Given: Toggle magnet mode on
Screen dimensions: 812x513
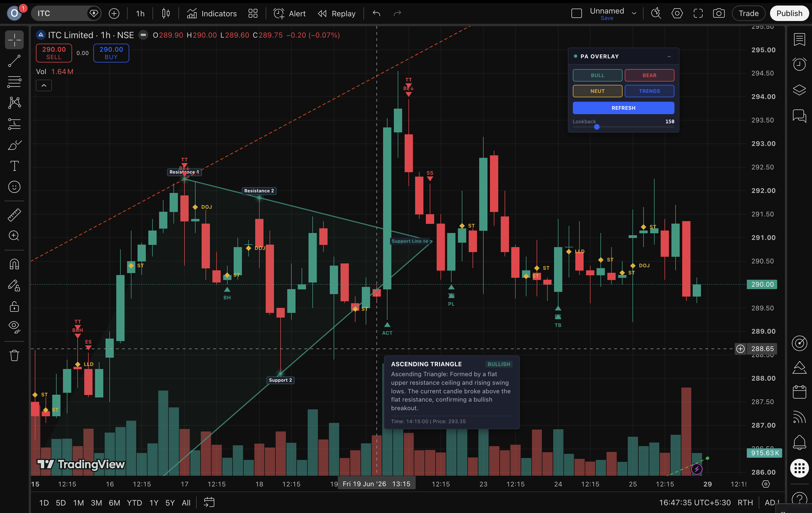Looking at the screenshot, I should pyautogui.click(x=14, y=264).
